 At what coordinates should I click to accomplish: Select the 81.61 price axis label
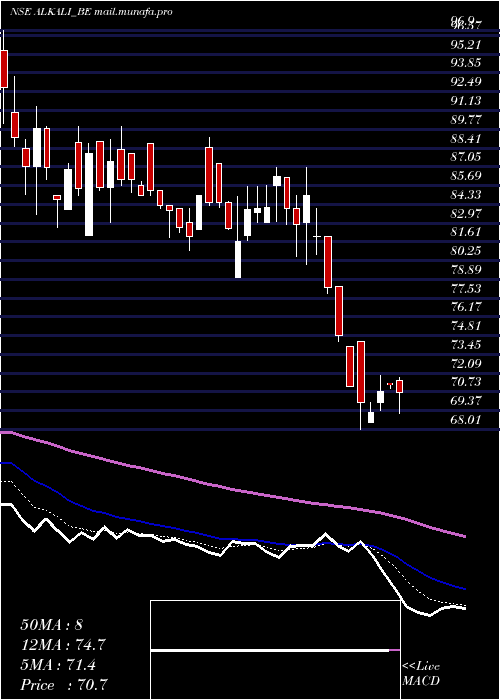pyautogui.click(x=466, y=232)
